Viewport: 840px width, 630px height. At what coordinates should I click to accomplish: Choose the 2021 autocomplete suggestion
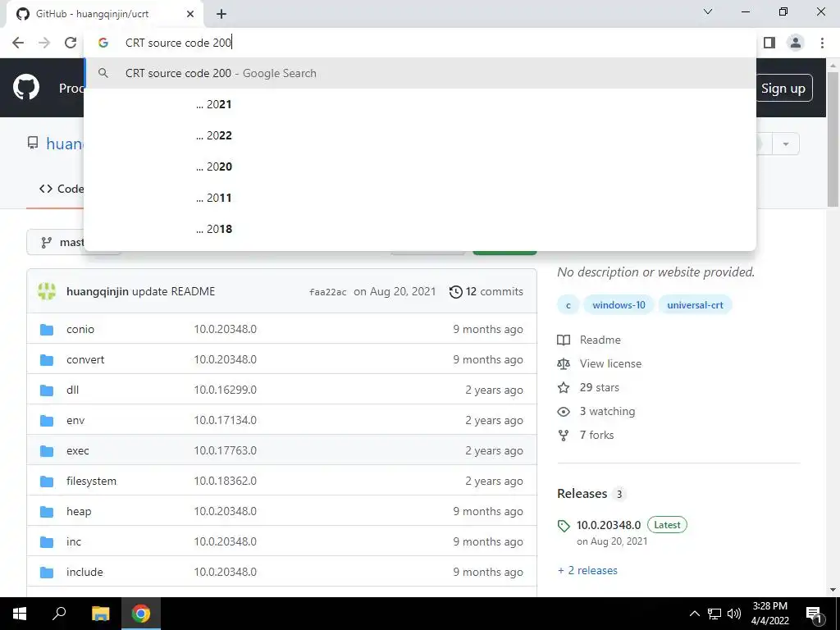pyautogui.click(x=420, y=104)
